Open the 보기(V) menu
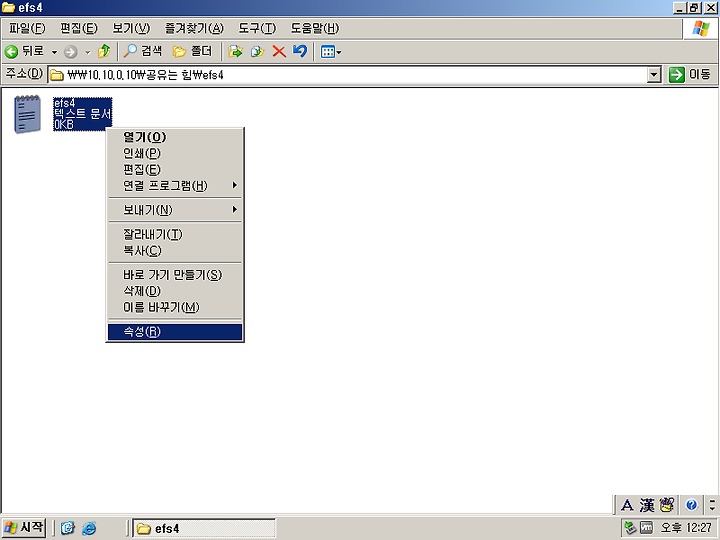The width and height of the screenshot is (720, 540). click(x=131, y=28)
